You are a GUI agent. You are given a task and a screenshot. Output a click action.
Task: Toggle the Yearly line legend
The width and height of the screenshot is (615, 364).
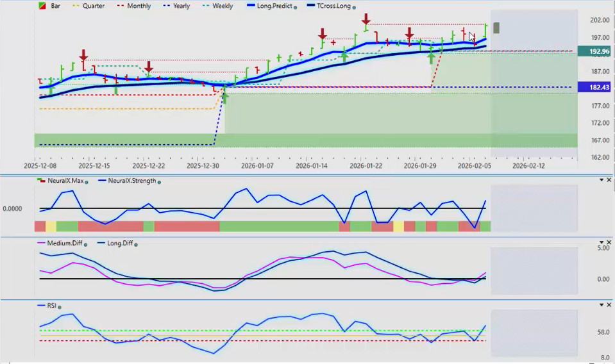point(178,6)
